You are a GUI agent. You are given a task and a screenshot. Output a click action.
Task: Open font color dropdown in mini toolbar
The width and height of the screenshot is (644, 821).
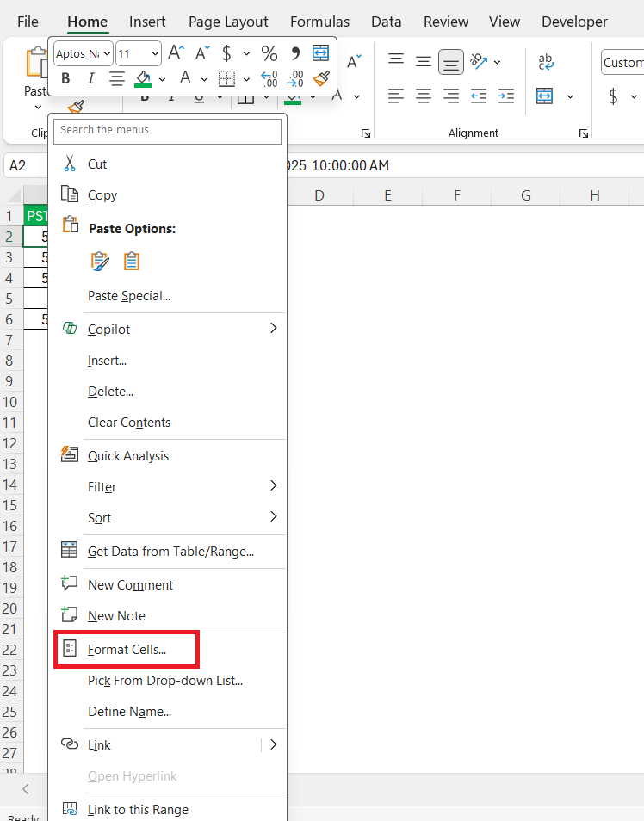coord(204,79)
